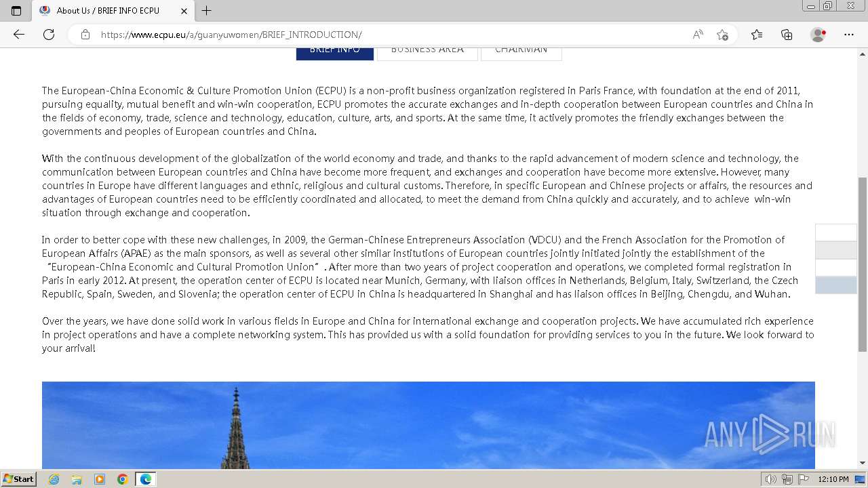
Task: Click the scrollbar down arrow
Action: click(x=863, y=463)
